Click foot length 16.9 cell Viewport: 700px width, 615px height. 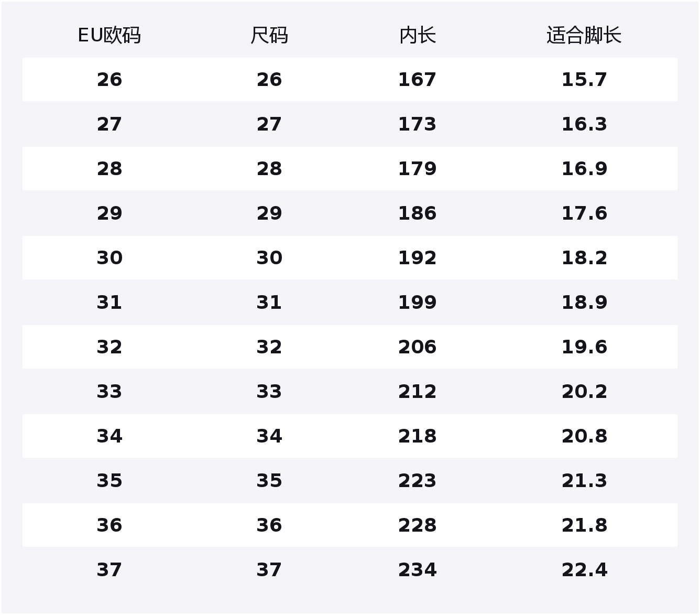coord(584,169)
